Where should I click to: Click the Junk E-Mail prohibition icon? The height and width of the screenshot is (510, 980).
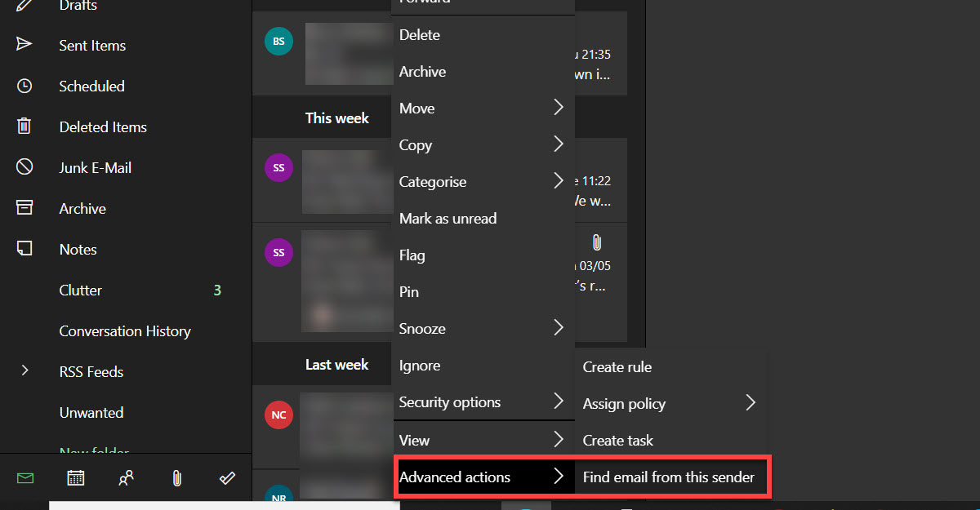(25, 167)
